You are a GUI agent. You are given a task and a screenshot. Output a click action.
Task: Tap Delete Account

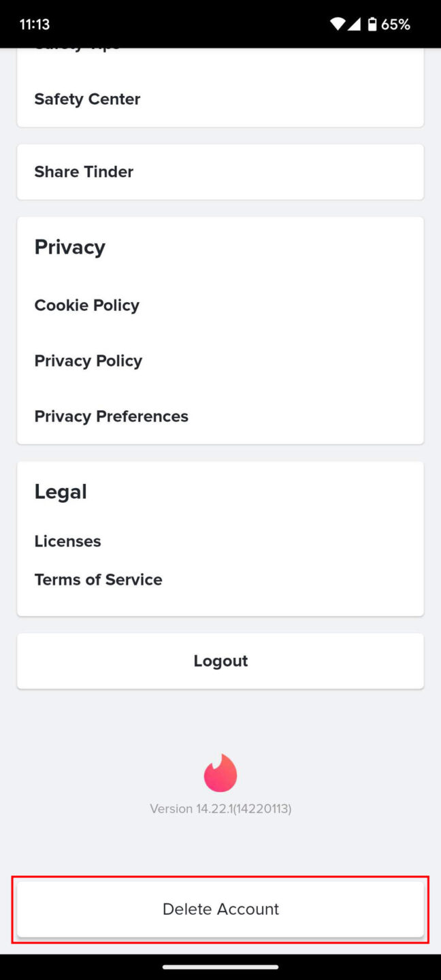tap(220, 909)
